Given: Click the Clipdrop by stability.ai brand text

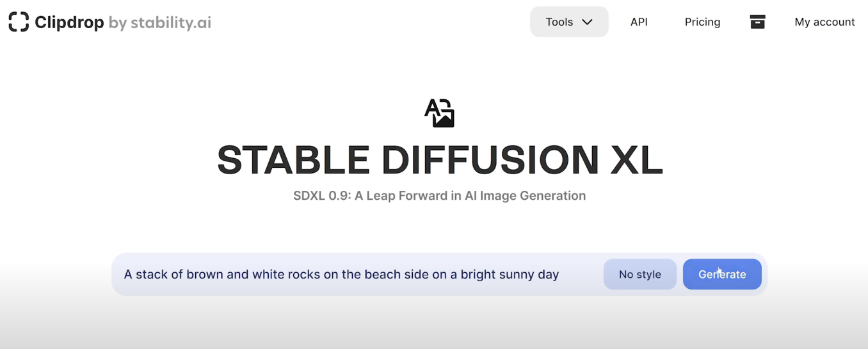Looking at the screenshot, I should [x=123, y=22].
